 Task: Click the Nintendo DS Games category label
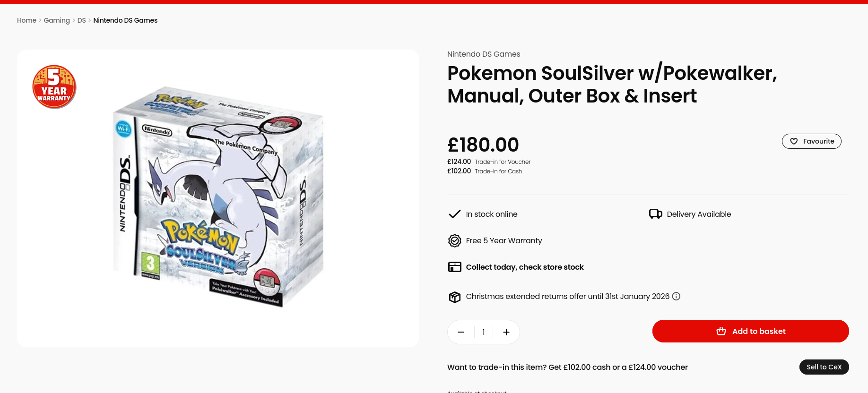tap(484, 54)
